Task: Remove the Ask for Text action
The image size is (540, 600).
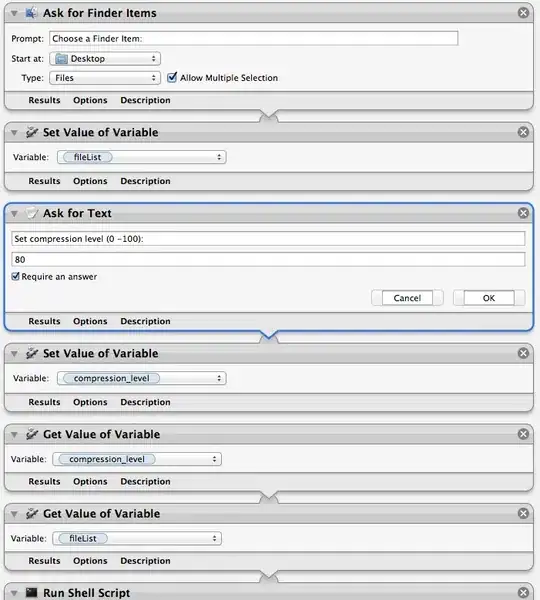Action: click(523, 213)
